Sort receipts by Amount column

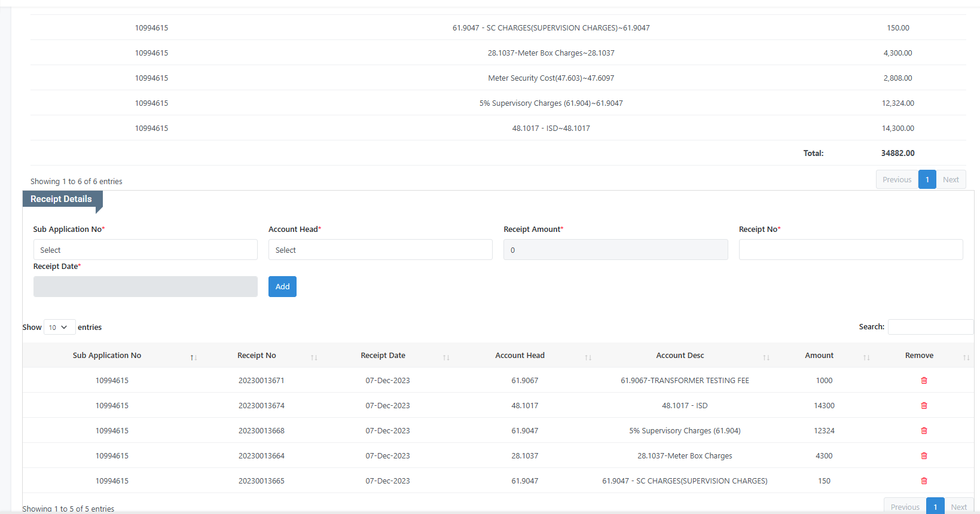(866, 357)
